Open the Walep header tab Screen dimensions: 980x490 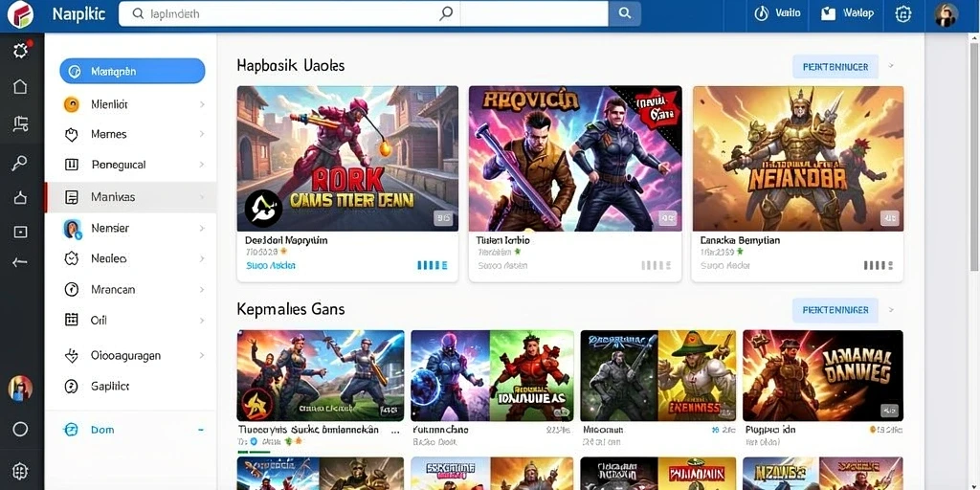pyautogui.click(x=848, y=13)
